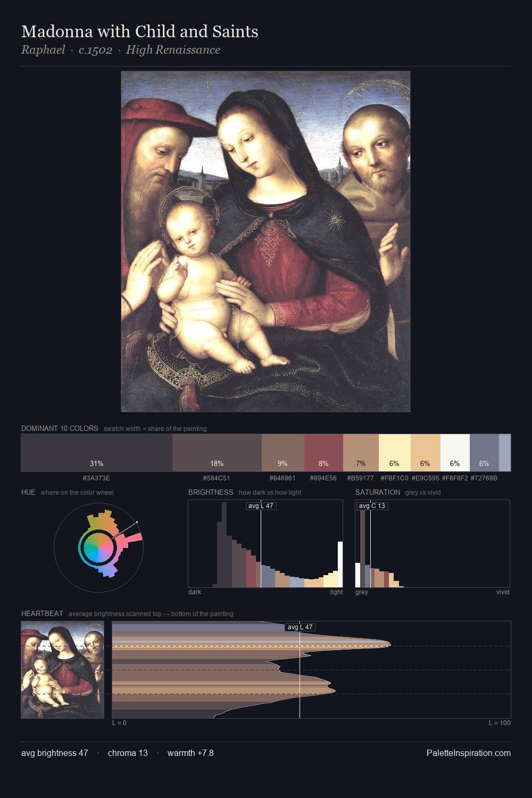Click the footer text 'warmth +7.8'

(190, 753)
